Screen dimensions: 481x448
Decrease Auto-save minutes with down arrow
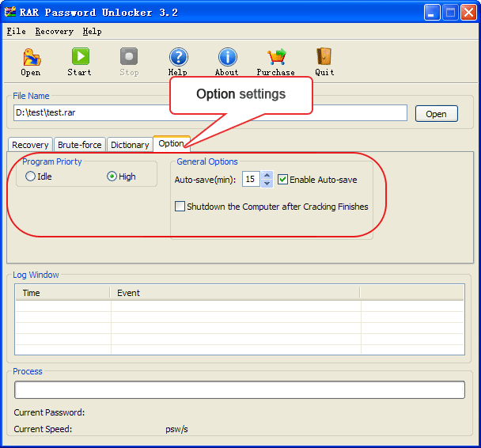click(267, 183)
